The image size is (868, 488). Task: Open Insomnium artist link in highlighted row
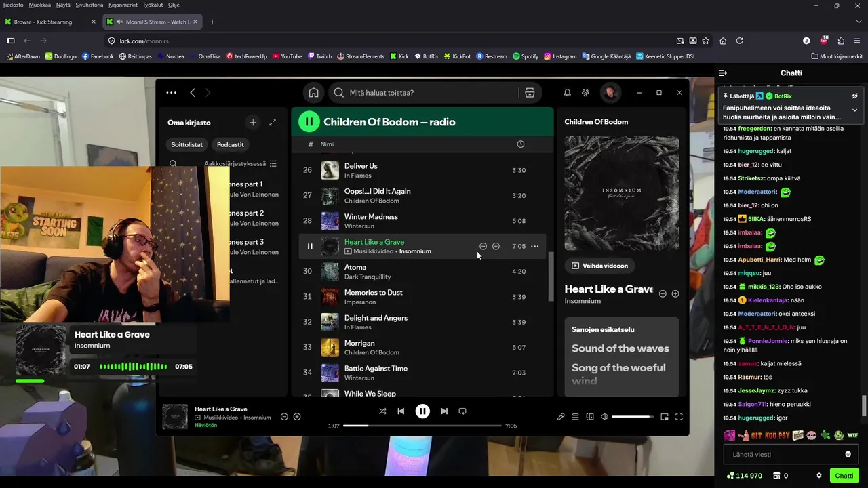(x=415, y=251)
